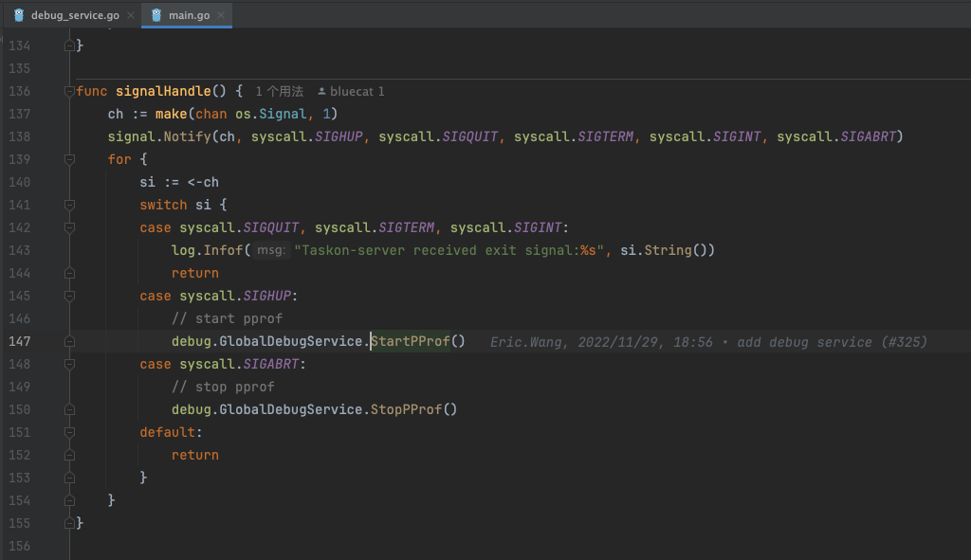The width and height of the screenshot is (971, 560).
Task: Click the fold end marker on line 155
Action: click(69, 523)
